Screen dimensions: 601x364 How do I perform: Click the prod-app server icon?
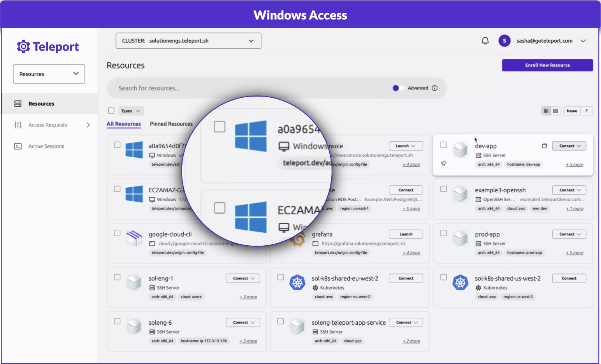pyautogui.click(x=460, y=238)
